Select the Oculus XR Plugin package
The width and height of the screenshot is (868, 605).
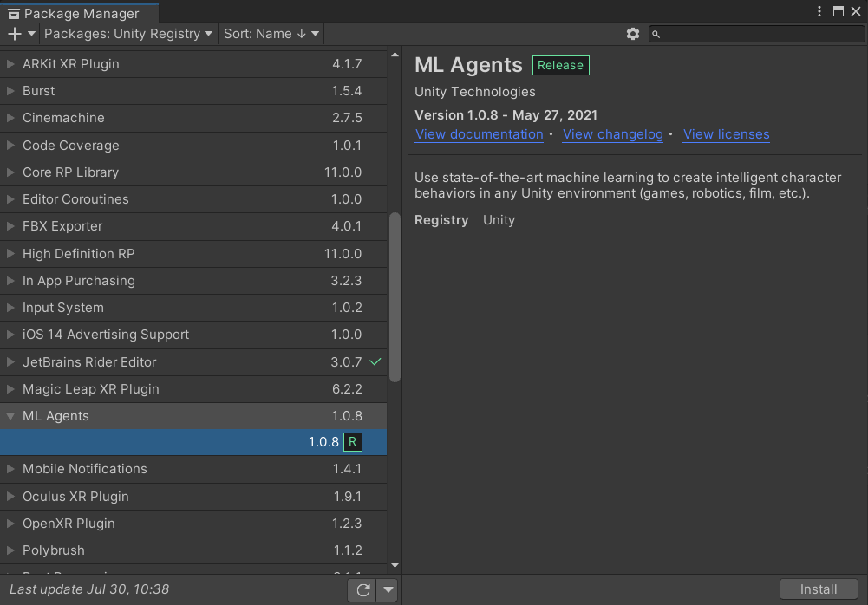pos(193,497)
